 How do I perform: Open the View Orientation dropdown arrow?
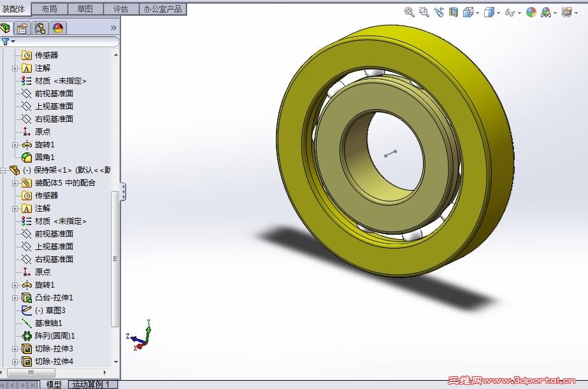coord(477,13)
